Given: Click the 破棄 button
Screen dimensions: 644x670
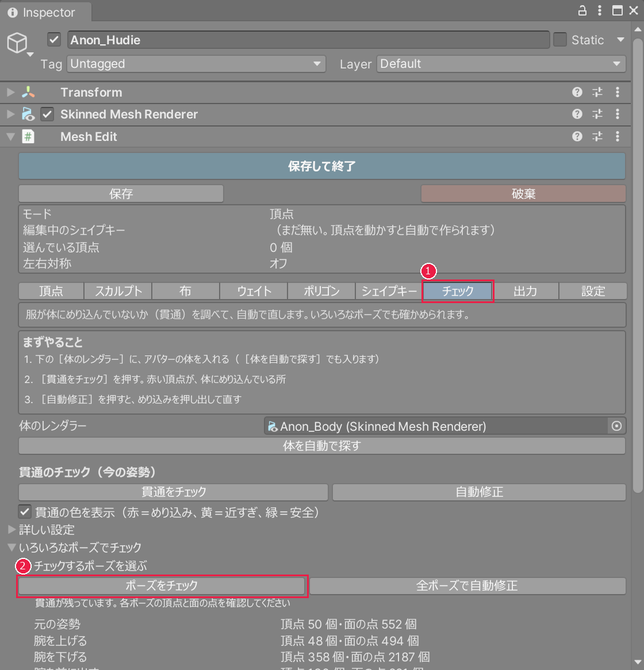Looking at the screenshot, I should coord(523,194).
